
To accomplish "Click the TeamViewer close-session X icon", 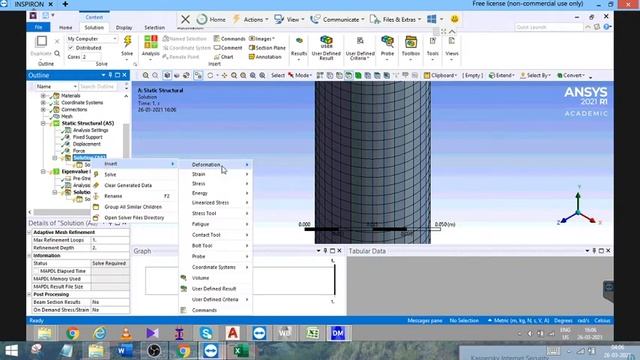I will pos(185,19).
